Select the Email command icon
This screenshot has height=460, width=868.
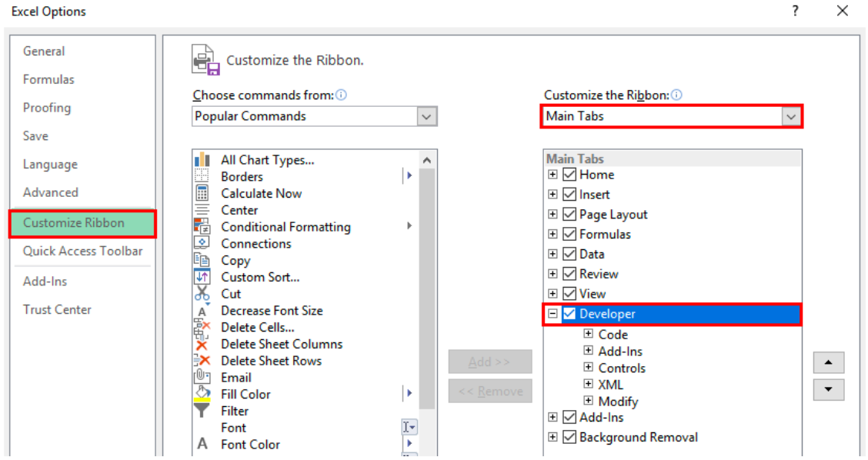(202, 377)
